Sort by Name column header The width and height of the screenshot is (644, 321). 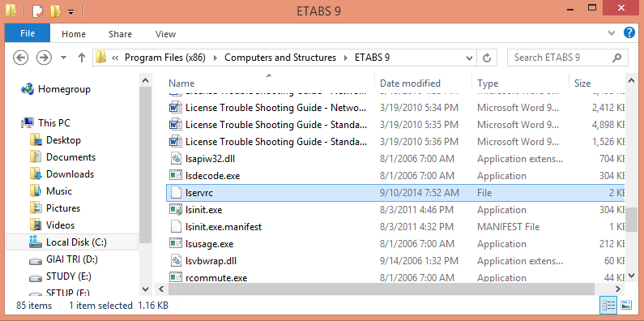click(x=181, y=83)
